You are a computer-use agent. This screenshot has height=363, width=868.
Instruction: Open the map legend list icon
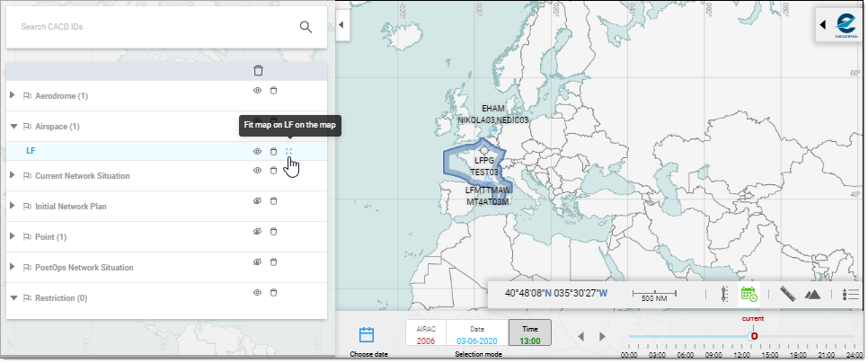(x=850, y=294)
